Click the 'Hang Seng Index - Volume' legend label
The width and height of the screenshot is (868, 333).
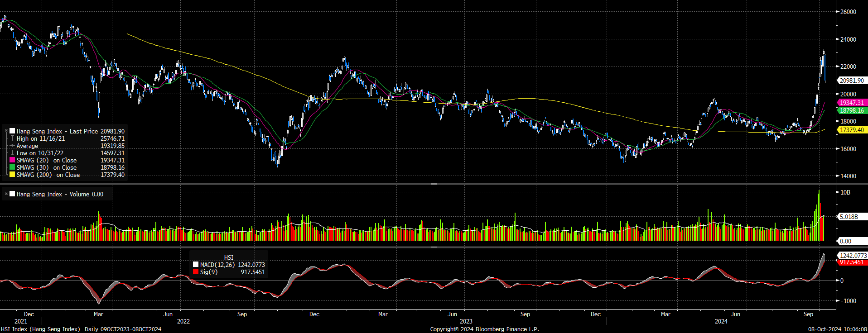pyautogui.click(x=53, y=194)
